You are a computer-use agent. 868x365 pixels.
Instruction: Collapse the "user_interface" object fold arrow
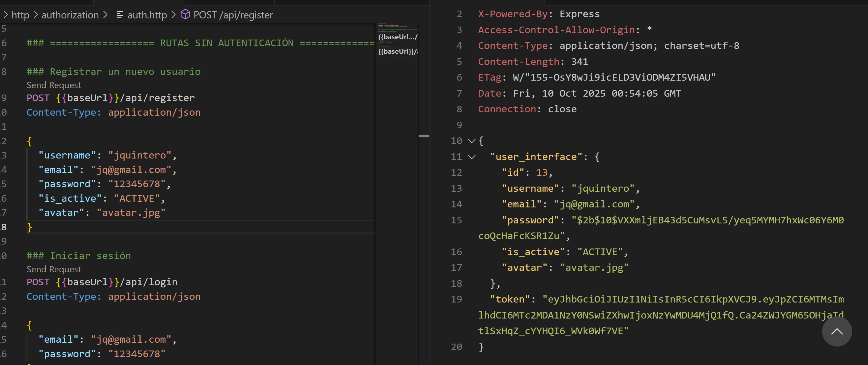(x=471, y=157)
